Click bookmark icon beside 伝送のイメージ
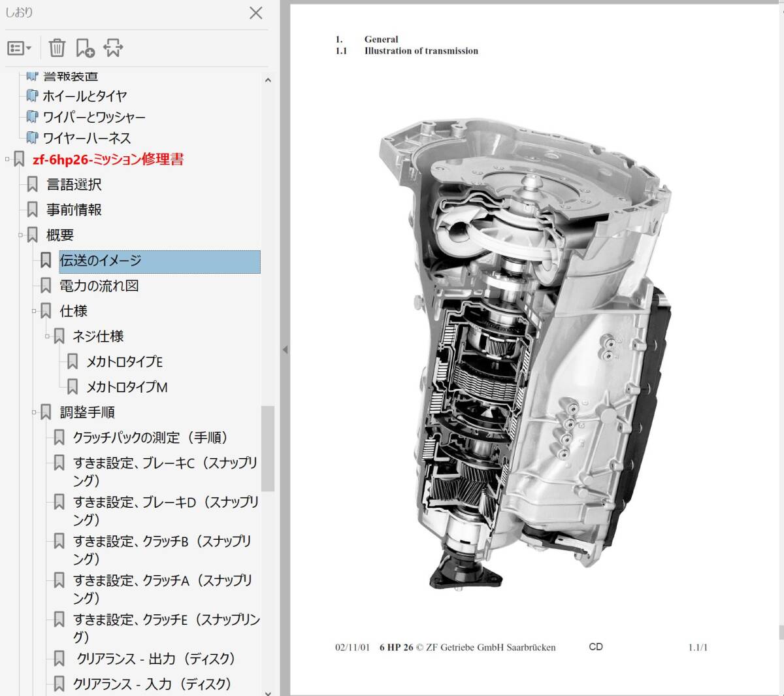 46,260
